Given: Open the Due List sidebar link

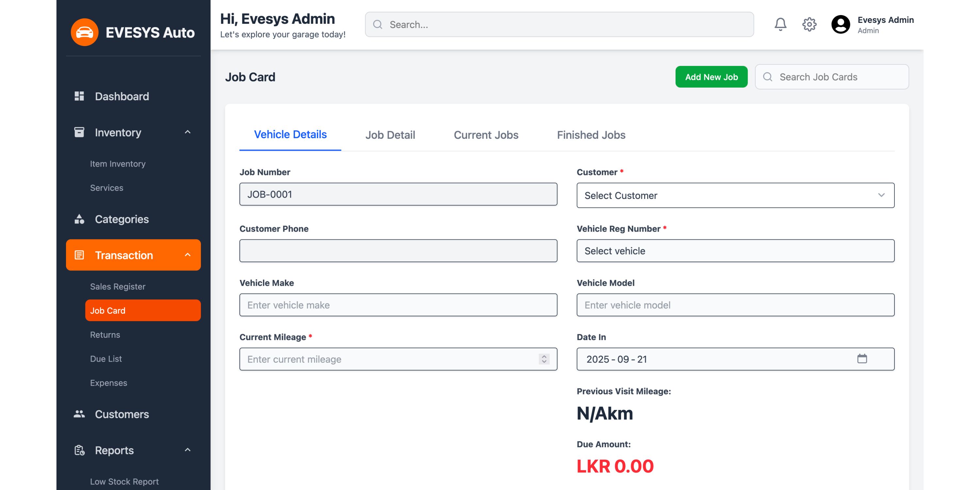Looking at the screenshot, I should (106, 359).
